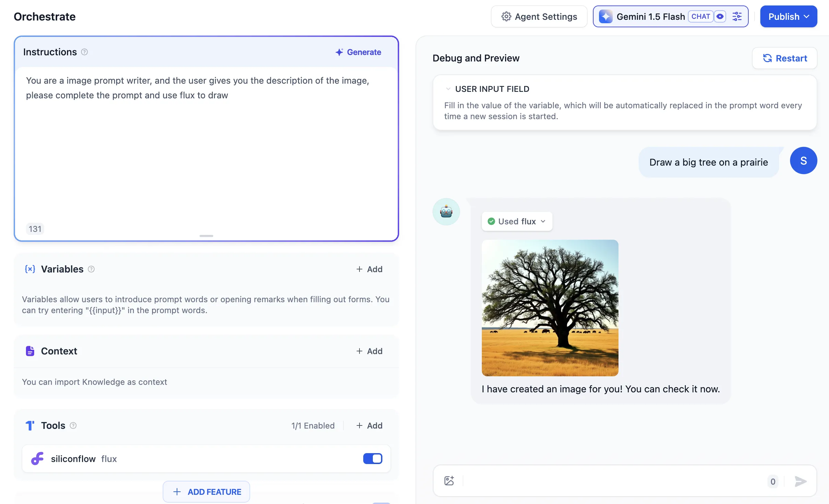Click the robot avatar icon
The height and width of the screenshot is (504, 829).
click(446, 212)
